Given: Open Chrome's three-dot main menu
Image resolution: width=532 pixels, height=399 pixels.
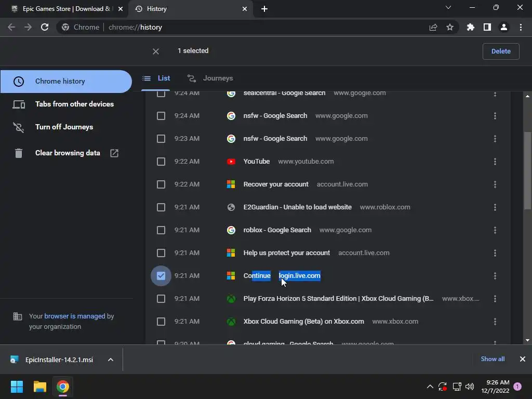Looking at the screenshot, I should (x=521, y=27).
